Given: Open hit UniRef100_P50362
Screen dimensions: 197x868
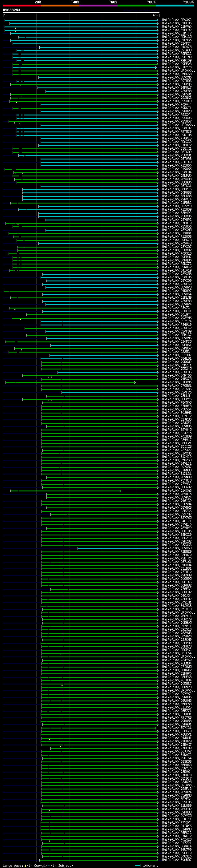Looking at the screenshot, I should [x=177, y=20].
